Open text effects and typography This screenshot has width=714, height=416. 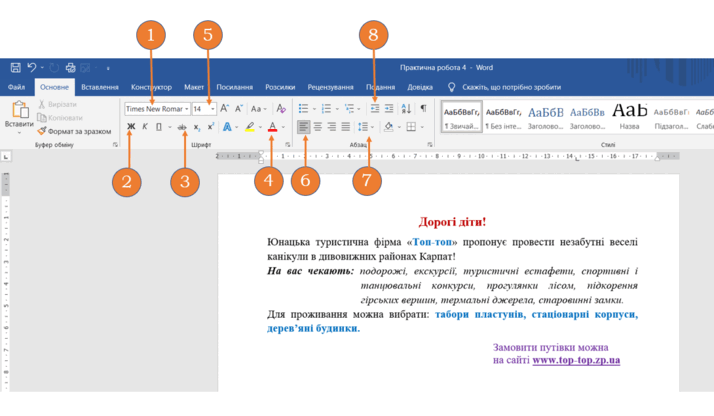227,127
